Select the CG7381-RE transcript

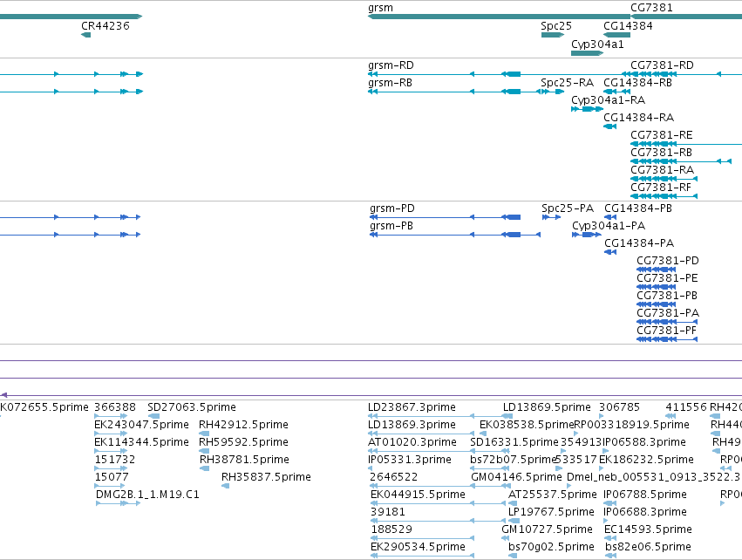coord(661,135)
